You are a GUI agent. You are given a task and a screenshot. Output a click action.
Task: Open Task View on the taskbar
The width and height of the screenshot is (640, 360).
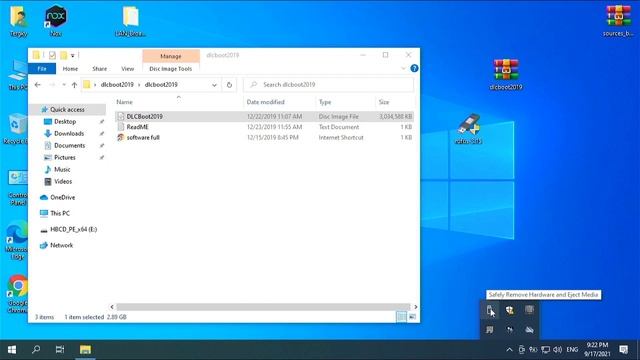(60, 349)
